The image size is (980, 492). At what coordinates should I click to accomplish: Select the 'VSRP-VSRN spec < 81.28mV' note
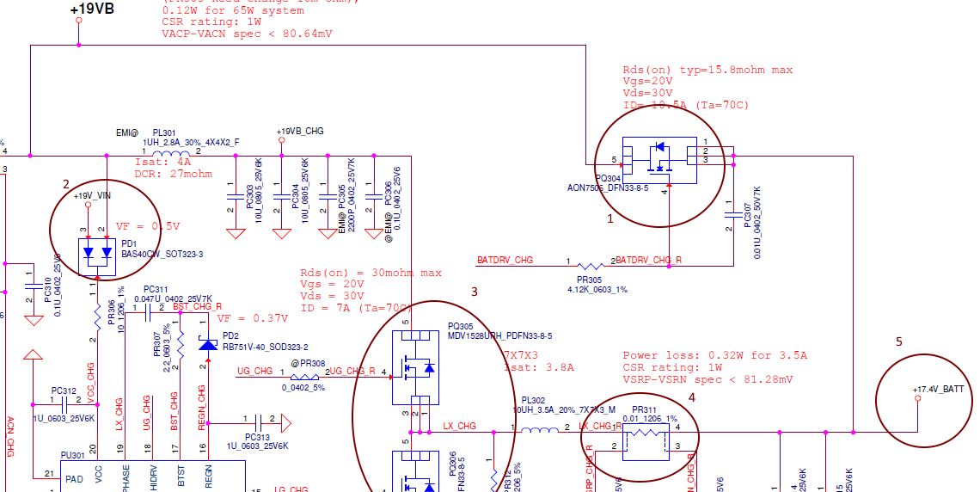point(707,378)
